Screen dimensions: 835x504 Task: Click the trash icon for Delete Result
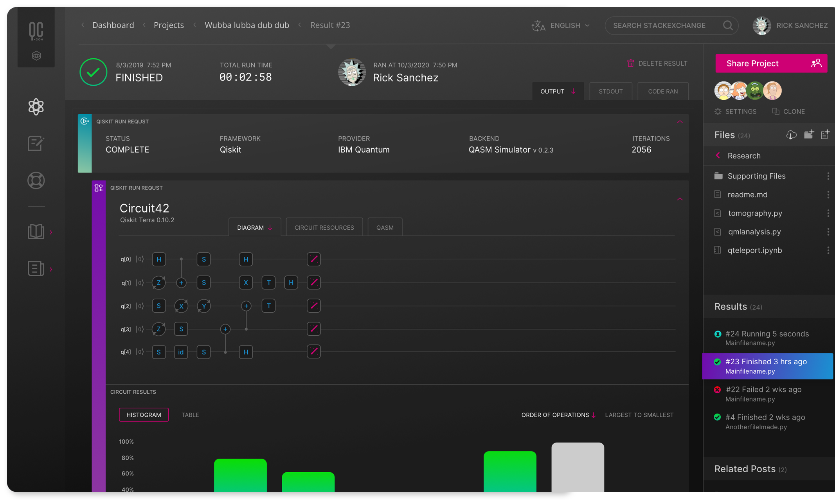coord(630,63)
